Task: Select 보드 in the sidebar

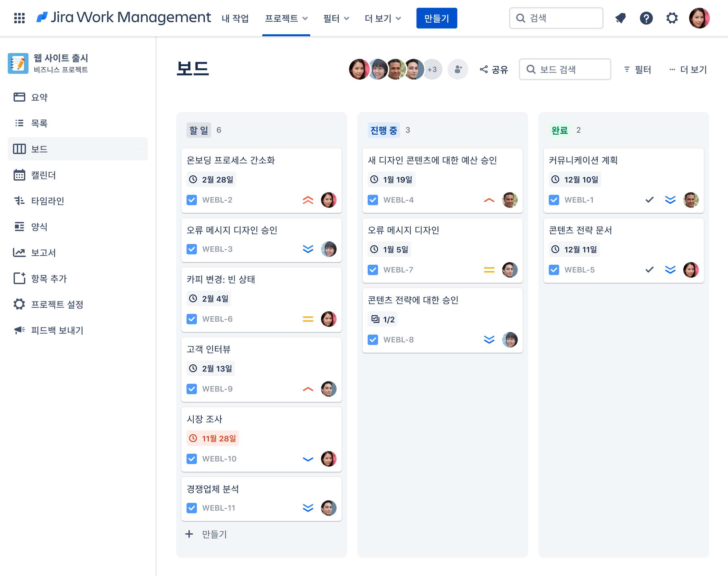Action: tap(78, 149)
